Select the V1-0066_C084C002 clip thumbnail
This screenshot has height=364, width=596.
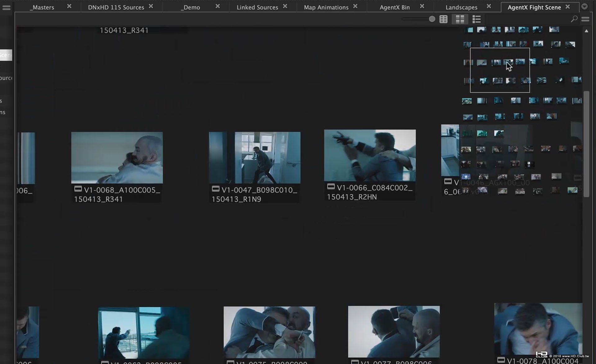(x=370, y=155)
